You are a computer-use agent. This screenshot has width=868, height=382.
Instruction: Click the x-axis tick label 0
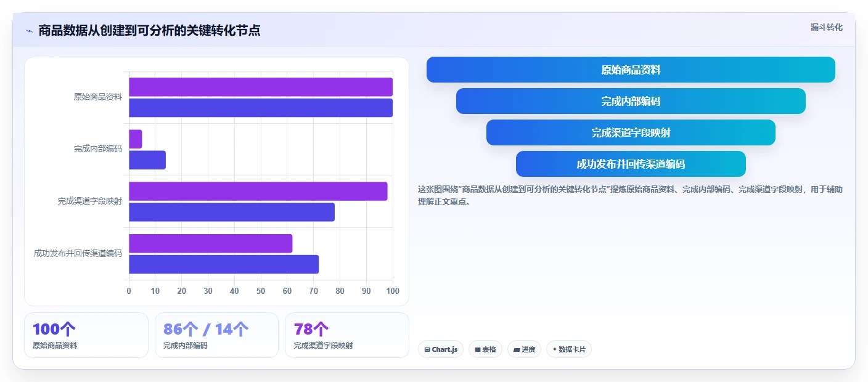pyautogui.click(x=129, y=291)
